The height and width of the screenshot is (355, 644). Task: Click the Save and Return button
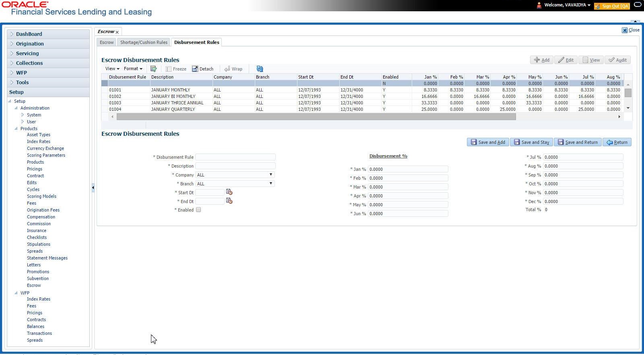(x=578, y=142)
